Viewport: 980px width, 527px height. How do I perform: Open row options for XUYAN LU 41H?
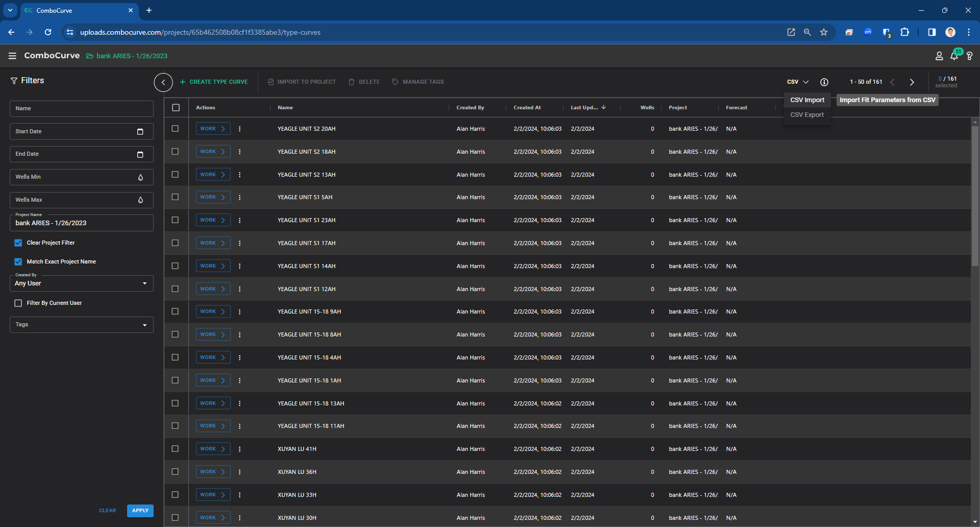pyautogui.click(x=239, y=449)
